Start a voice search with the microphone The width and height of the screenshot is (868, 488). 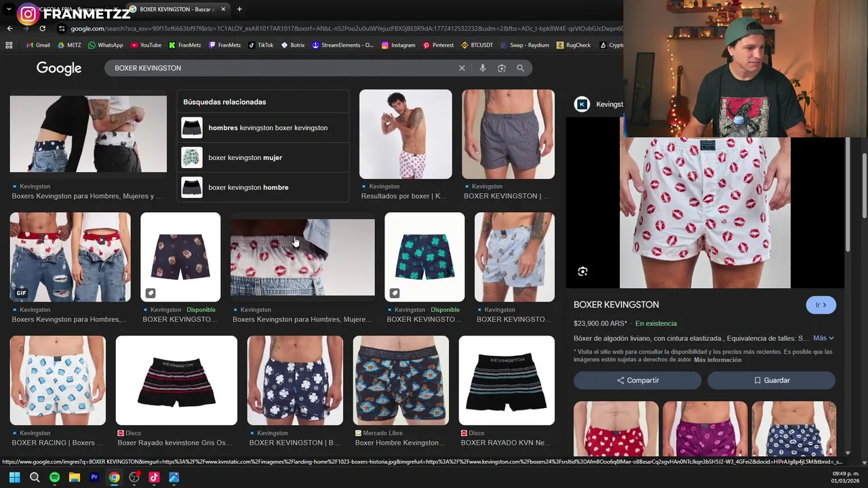pyautogui.click(x=482, y=68)
